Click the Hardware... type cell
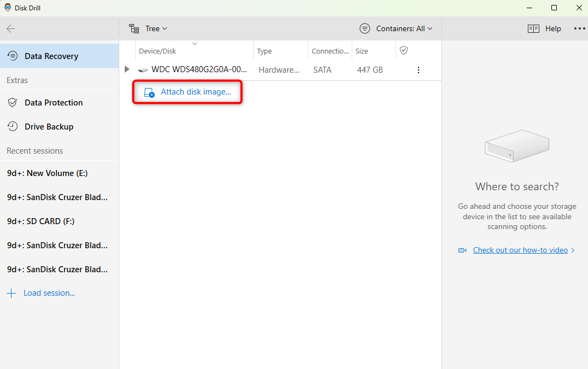This screenshot has width=588, height=369. tap(279, 69)
